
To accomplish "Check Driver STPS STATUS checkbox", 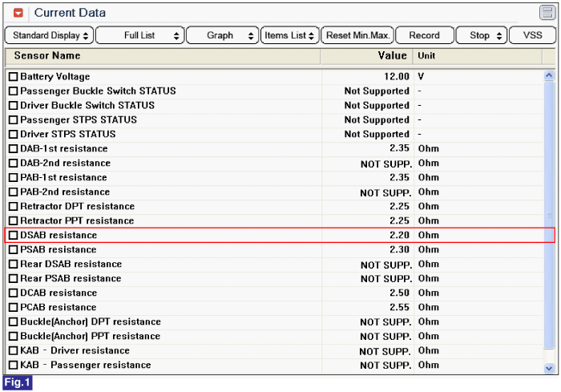I will [x=14, y=134].
